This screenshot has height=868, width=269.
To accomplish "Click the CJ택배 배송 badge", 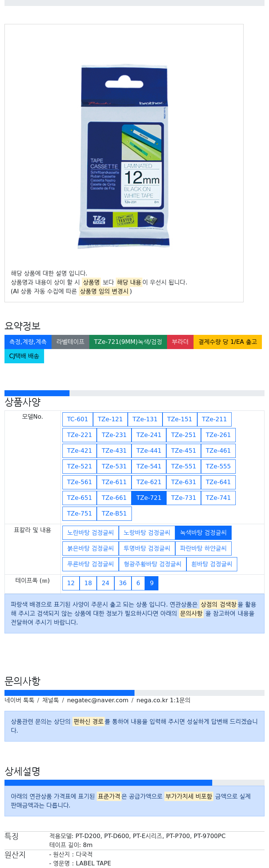I will [24, 356].
